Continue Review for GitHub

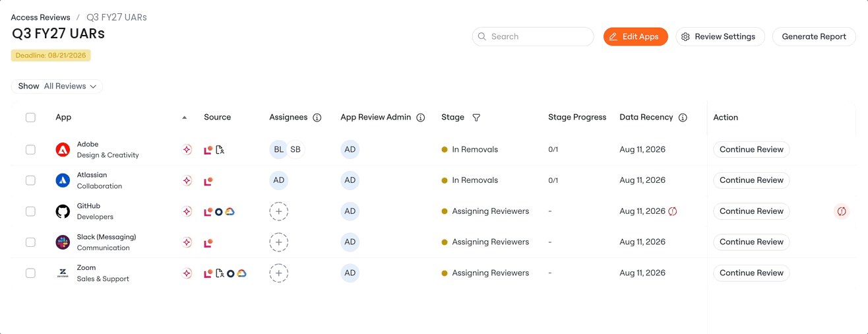[x=751, y=211]
